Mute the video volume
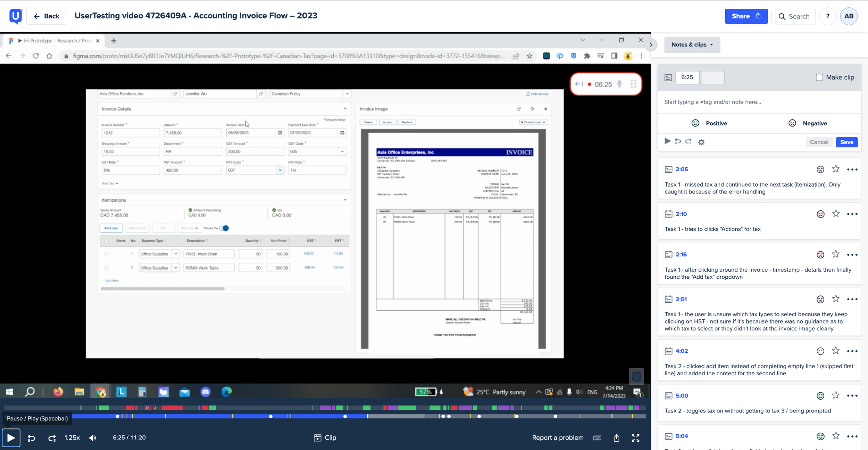Viewport: 868px width, 450px height. (93, 438)
